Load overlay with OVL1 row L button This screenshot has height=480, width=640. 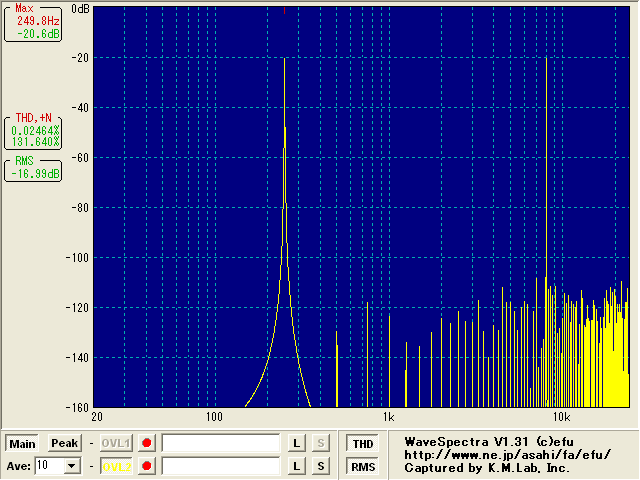(x=297, y=443)
